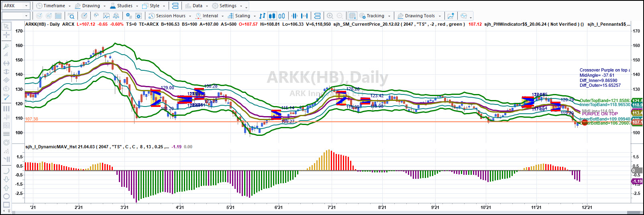Pick the horizontal double-arrow drawing tool
This screenshot has width=644, height=215.
[6, 63]
